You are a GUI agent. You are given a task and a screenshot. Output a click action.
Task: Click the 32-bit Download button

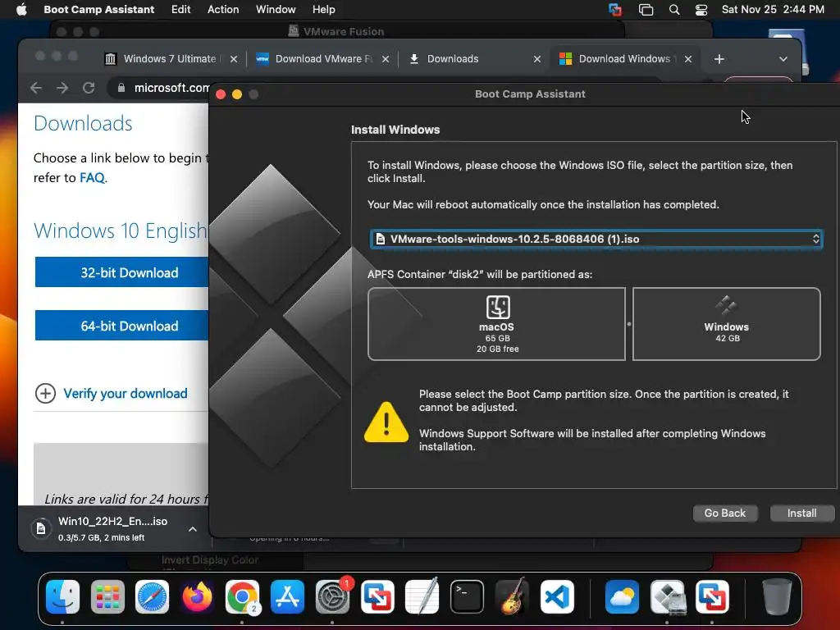point(122,272)
